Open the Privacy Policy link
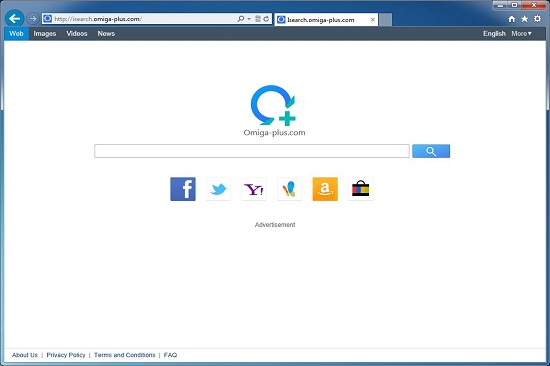Screen dimensions: 550x366 point(66,355)
